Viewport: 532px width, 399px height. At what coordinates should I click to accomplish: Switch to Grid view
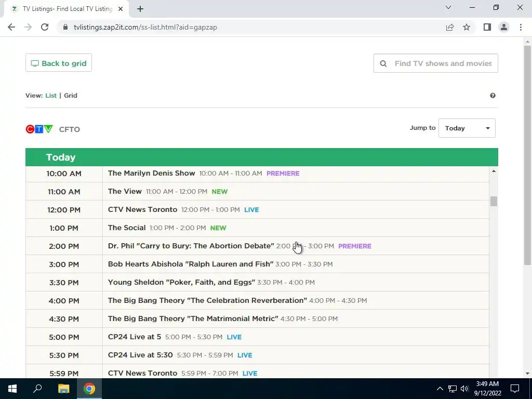coord(71,96)
